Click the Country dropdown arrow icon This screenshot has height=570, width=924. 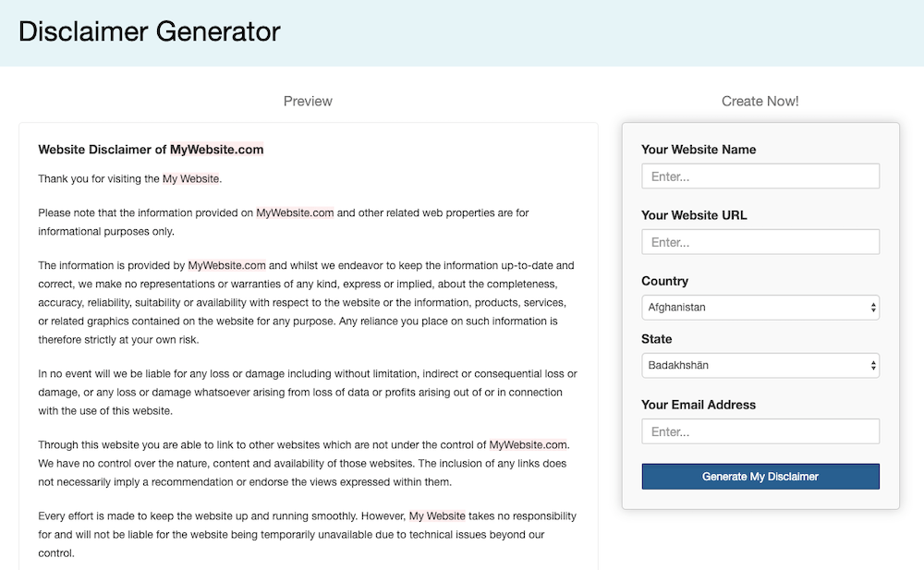873,308
